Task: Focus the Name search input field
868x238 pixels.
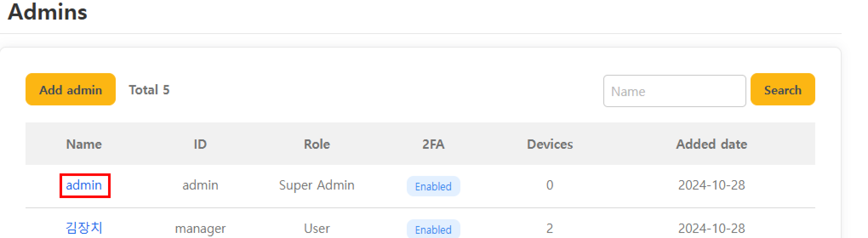Action: [674, 91]
